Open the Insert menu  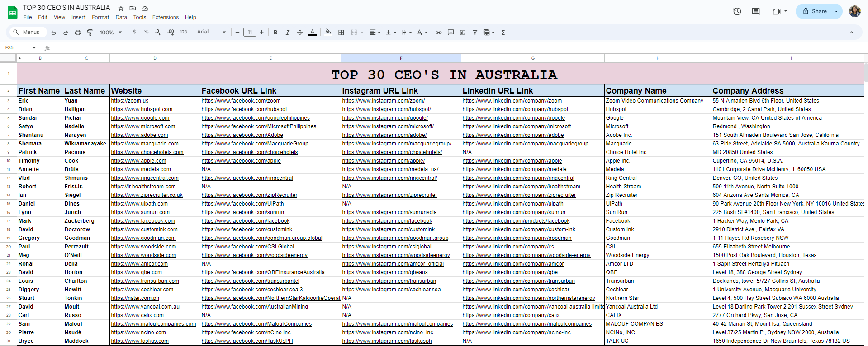(78, 17)
